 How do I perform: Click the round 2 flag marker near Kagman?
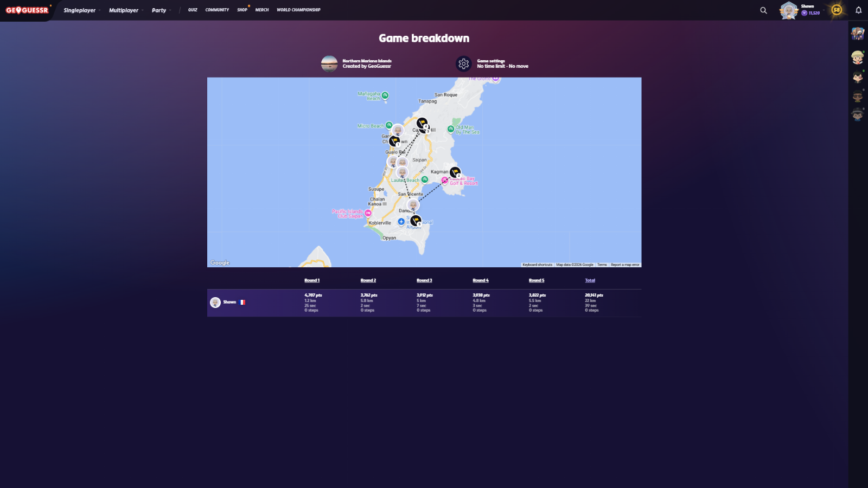click(455, 172)
